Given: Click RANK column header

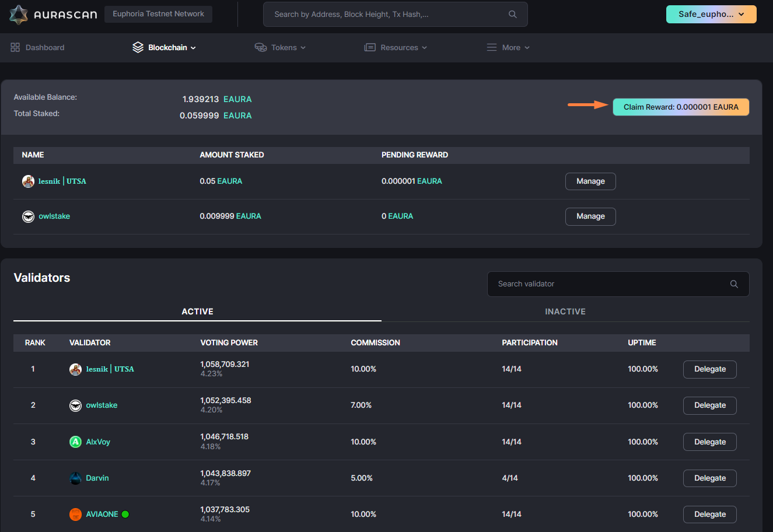Looking at the screenshot, I should pos(35,342).
